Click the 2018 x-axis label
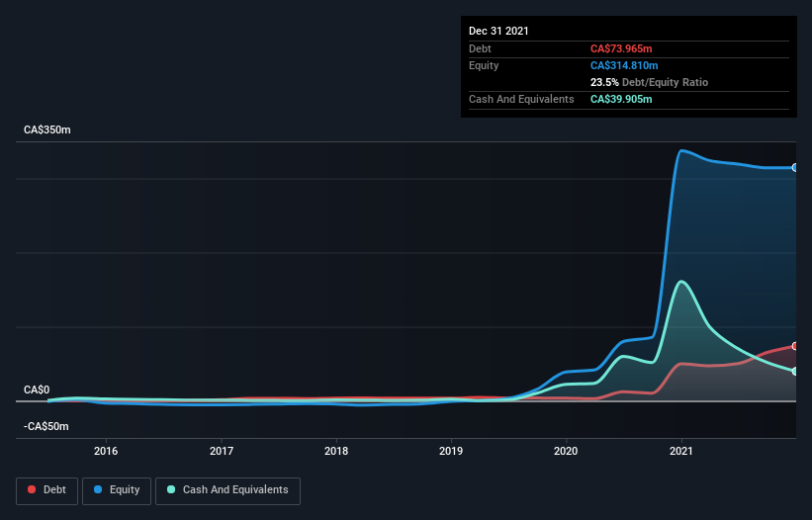 (x=336, y=451)
